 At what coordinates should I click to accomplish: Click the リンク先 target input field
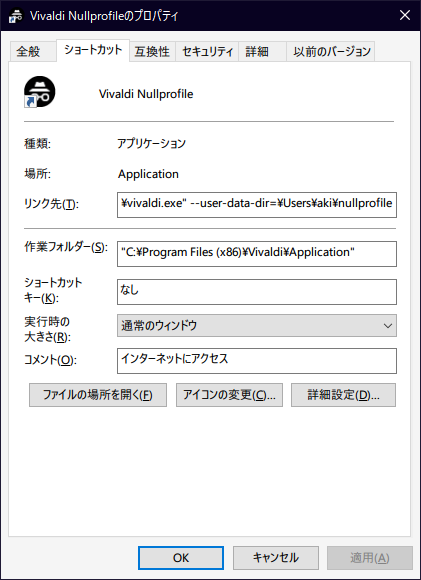pos(257,205)
